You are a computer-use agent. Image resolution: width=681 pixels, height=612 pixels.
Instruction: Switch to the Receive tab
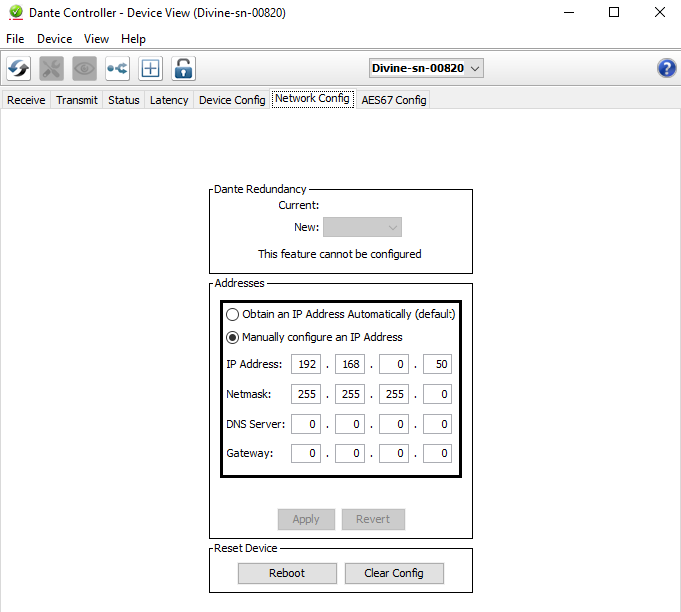tap(26, 100)
